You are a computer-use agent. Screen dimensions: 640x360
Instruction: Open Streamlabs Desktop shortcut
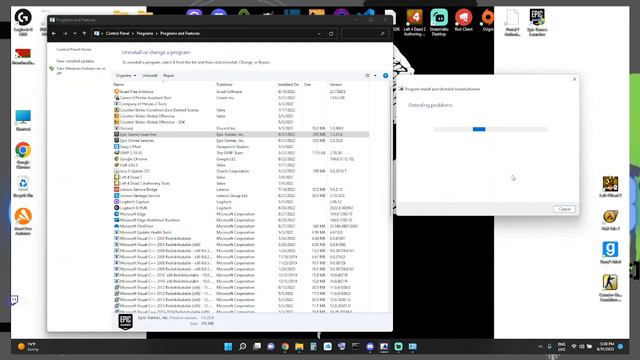(x=439, y=22)
